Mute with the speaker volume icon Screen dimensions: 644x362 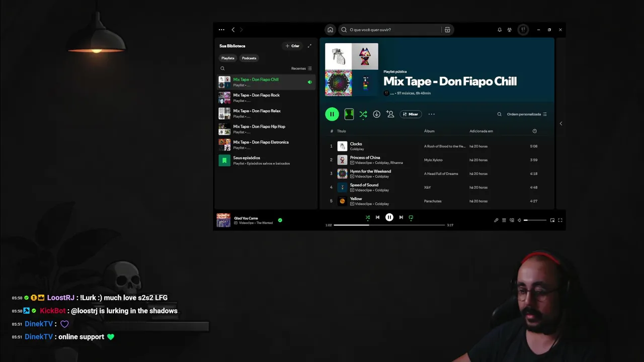[x=519, y=220]
